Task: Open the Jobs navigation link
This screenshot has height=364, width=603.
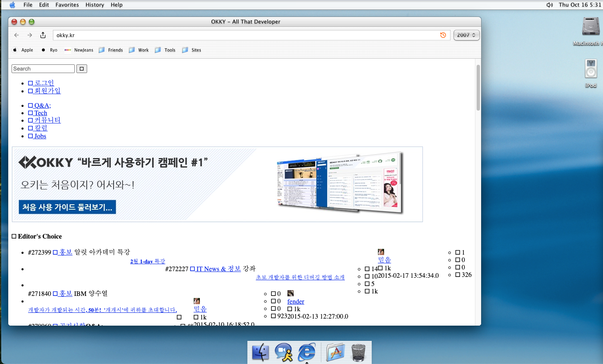Action: [37, 136]
